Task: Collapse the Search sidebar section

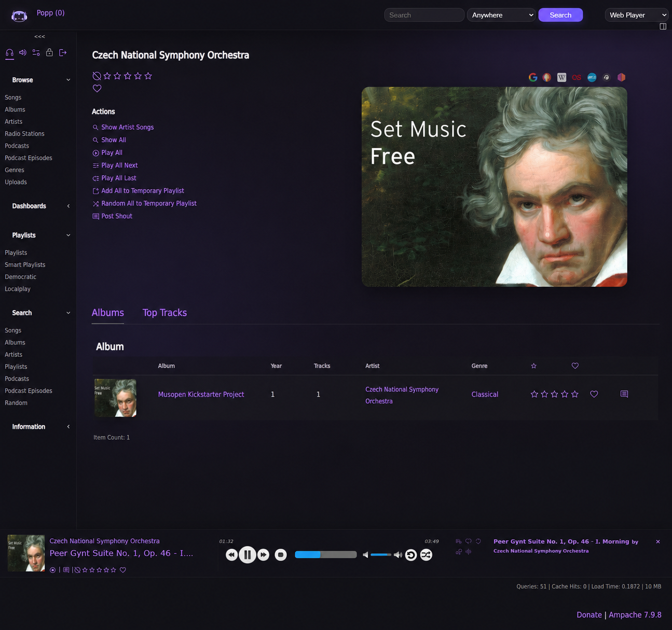Action: coord(68,313)
